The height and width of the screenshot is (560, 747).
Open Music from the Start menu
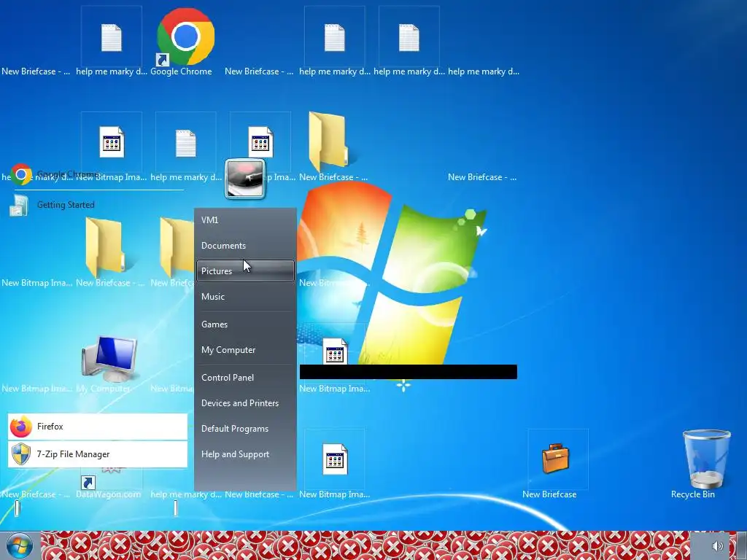tap(245, 297)
